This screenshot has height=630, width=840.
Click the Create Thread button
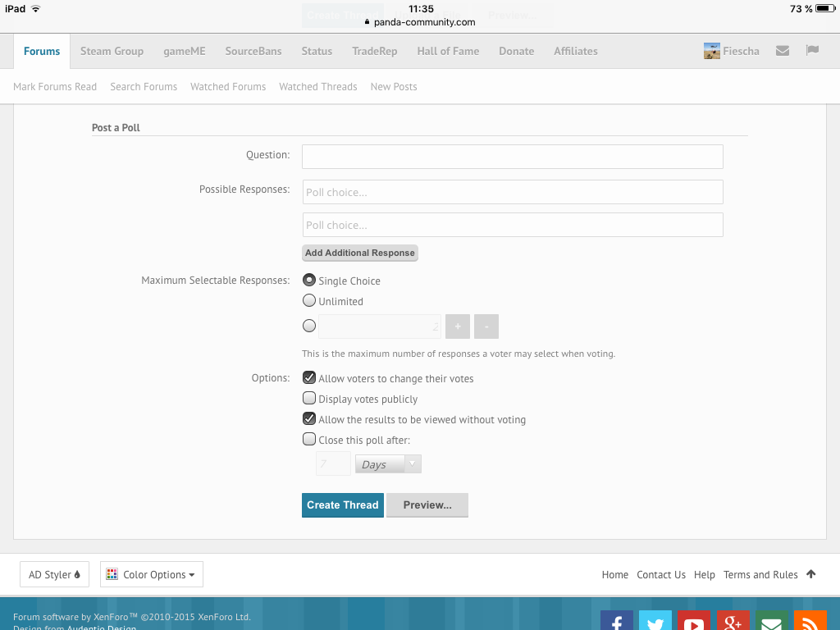pyautogui.click(x=342, y=504)
